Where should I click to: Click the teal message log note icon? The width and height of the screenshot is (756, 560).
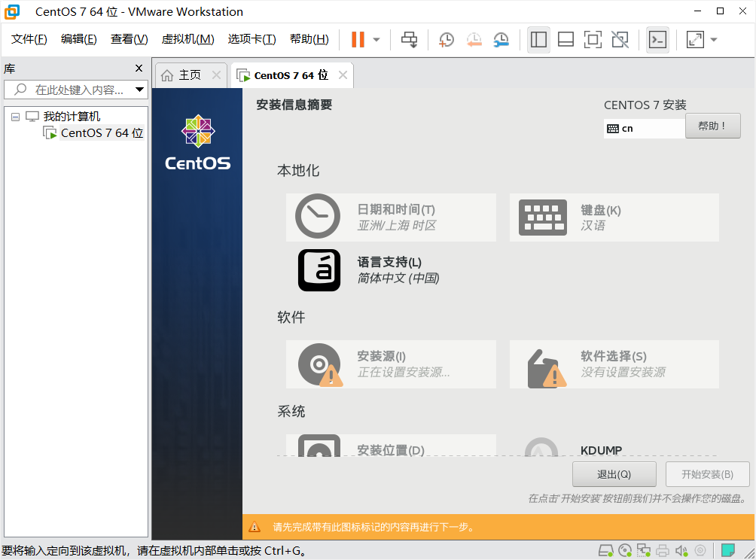728,550
